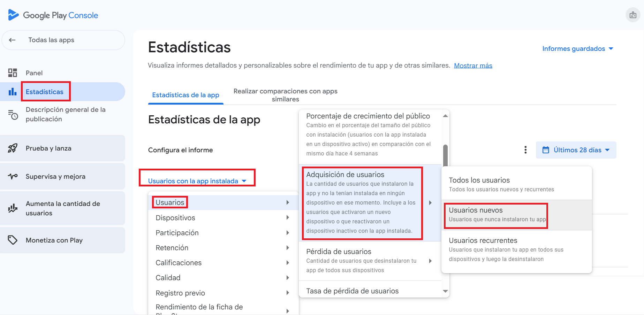Open Aumenta la cantidad de usuarios section

63,208
